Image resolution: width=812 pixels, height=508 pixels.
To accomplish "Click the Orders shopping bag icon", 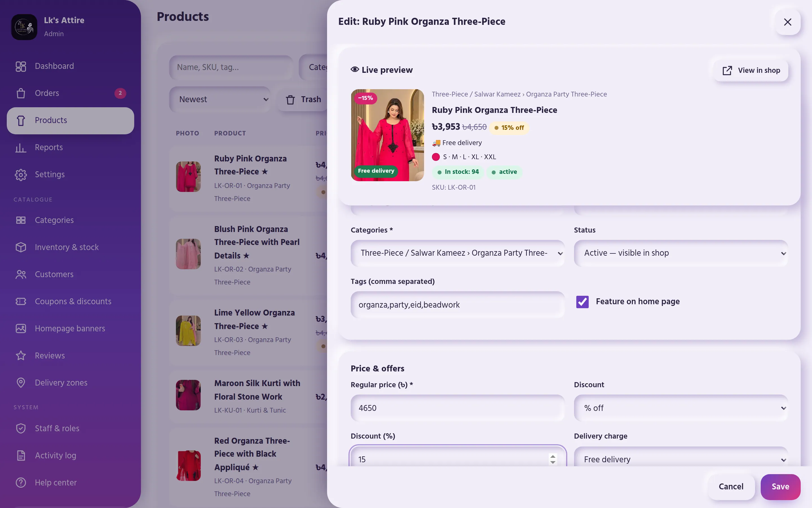I will click(21, 93).
